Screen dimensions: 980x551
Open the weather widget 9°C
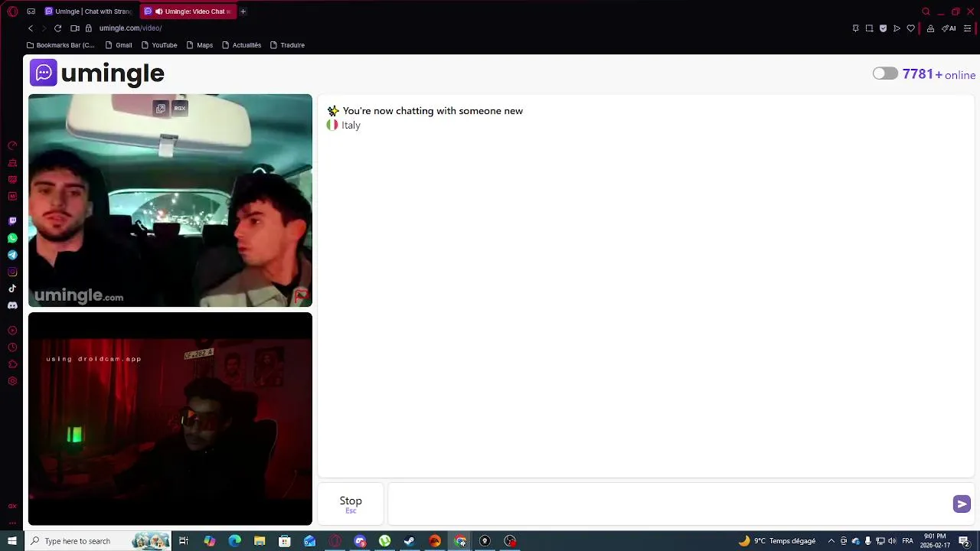777,541
